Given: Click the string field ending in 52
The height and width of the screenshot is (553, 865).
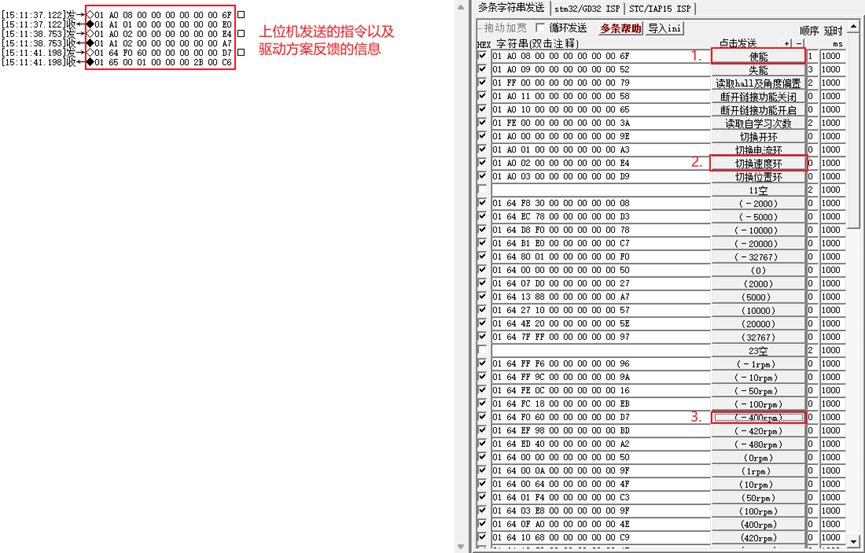Looking at the screenshot, I should pos(601,70).
